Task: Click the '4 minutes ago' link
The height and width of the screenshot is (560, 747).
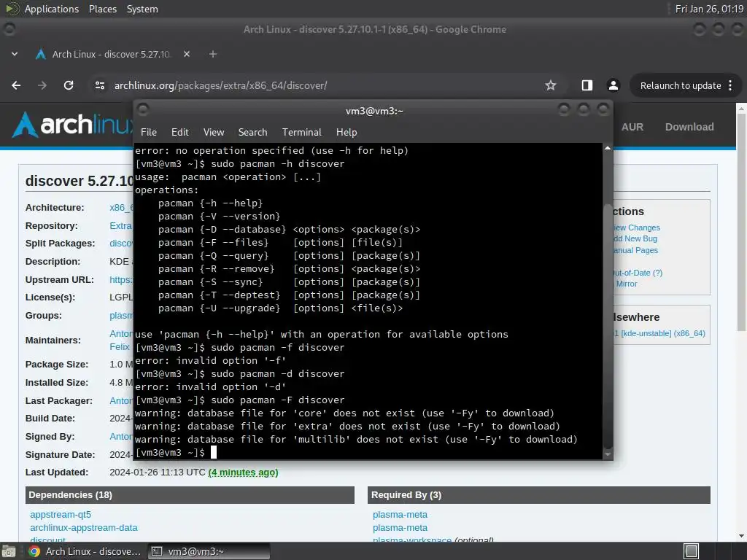Action: [x=244, y=472]
